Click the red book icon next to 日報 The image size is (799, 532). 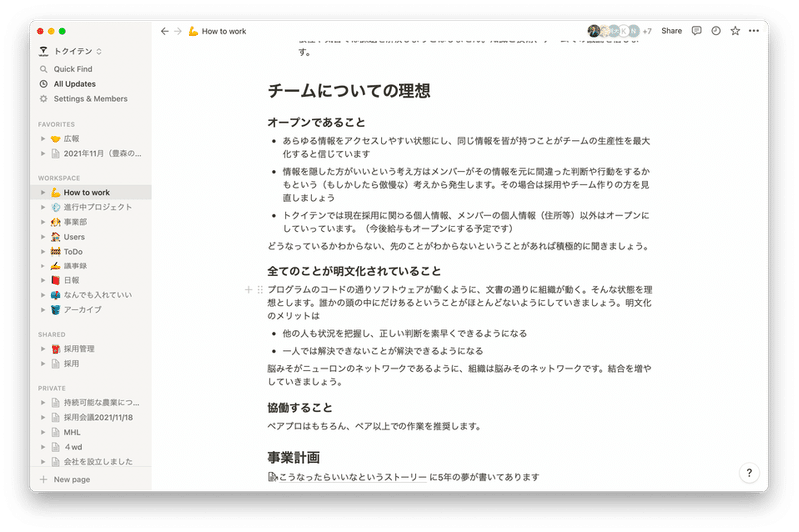[x=56, y=280]
